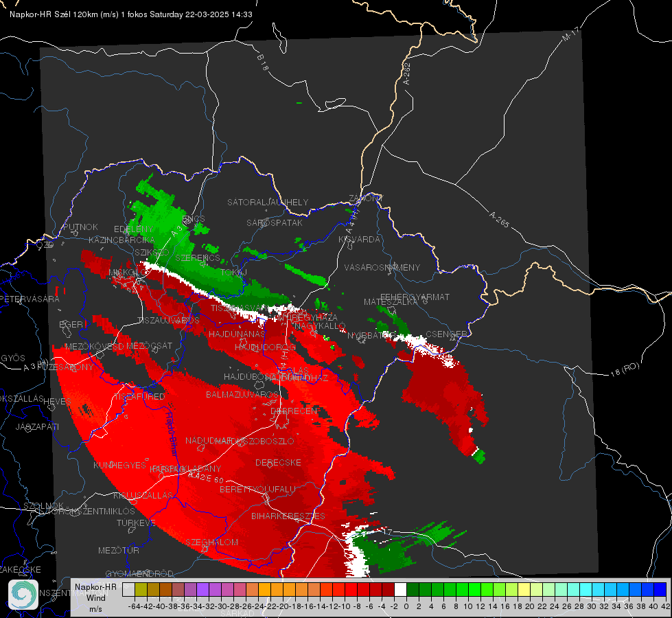672x618 pixels.
Task: Click the PUTNOK label
Action: (x=81, y=227)
